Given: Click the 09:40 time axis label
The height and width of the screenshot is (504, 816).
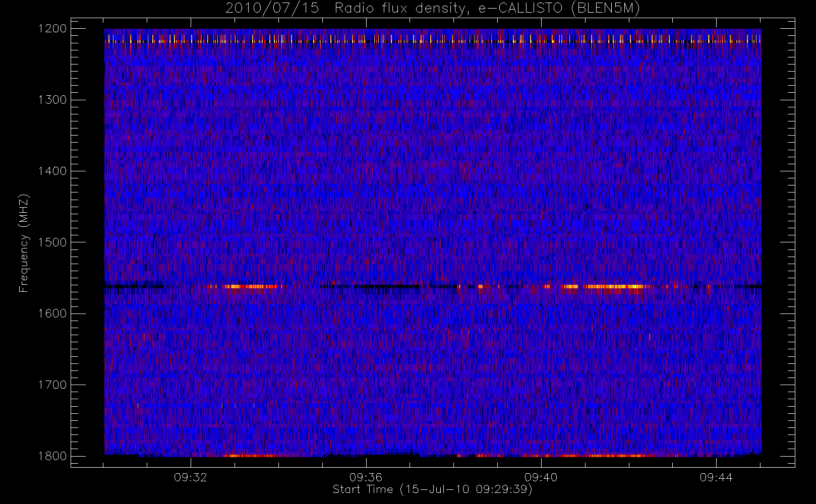Looking at the screenshot, I should click(541, 477).
